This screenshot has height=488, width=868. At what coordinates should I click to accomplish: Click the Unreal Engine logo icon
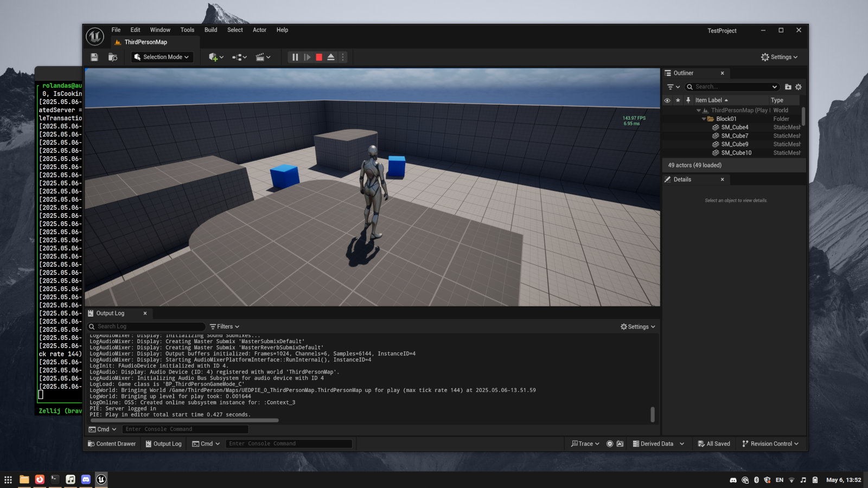click(95, 36)
